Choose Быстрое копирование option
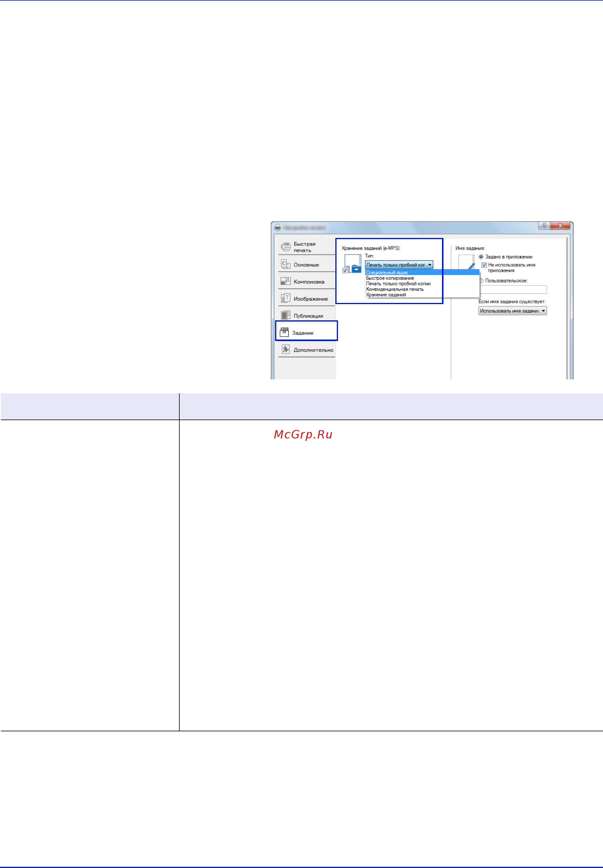This screenshot has height=868, width=603. (x=422, y=278)
